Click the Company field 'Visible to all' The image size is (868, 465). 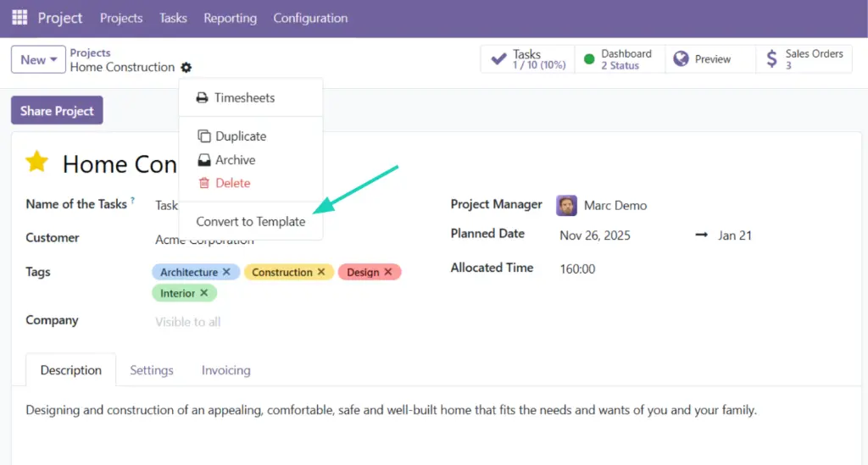point(187,322)
